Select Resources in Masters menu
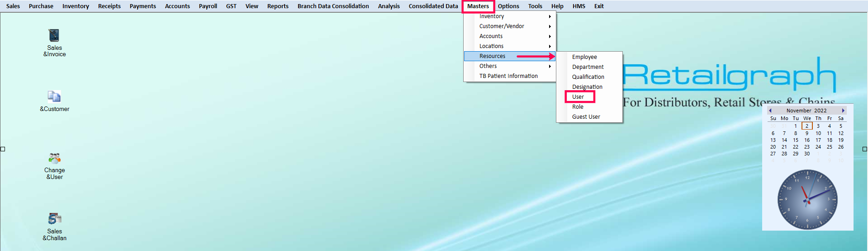 (510, 56)
